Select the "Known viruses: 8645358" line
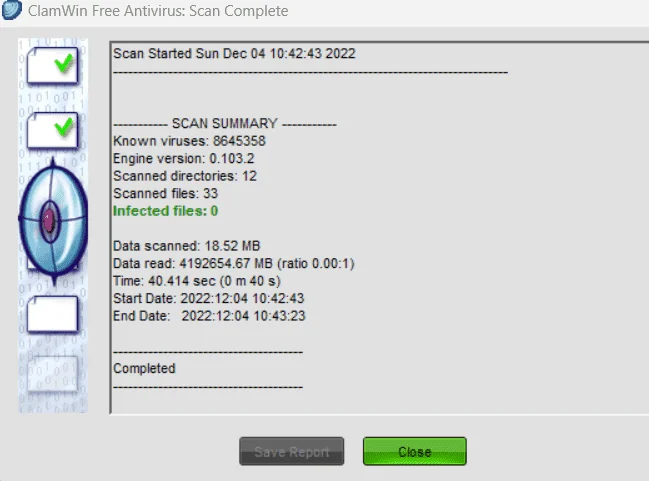This screenshot has width=649, height=481. (x=189, y=141)
